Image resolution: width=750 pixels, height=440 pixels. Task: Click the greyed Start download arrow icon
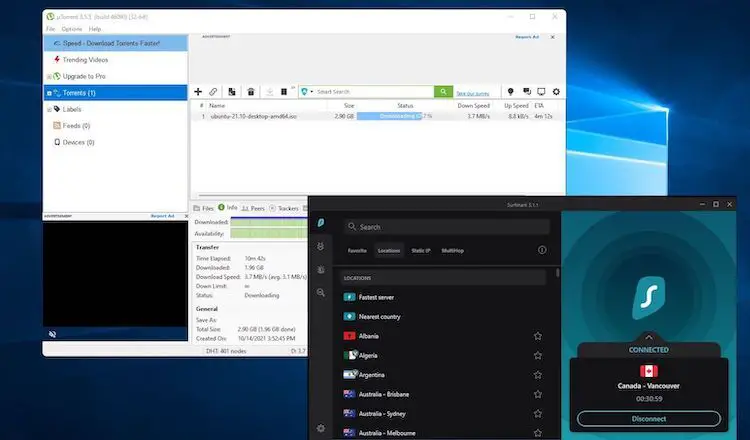tap(270, 91)
